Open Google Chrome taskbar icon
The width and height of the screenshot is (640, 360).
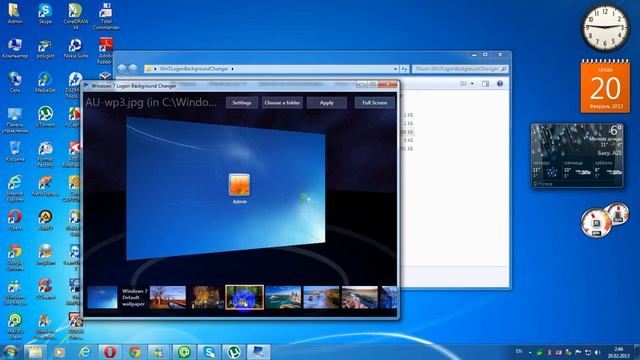[x=135, y=352]
